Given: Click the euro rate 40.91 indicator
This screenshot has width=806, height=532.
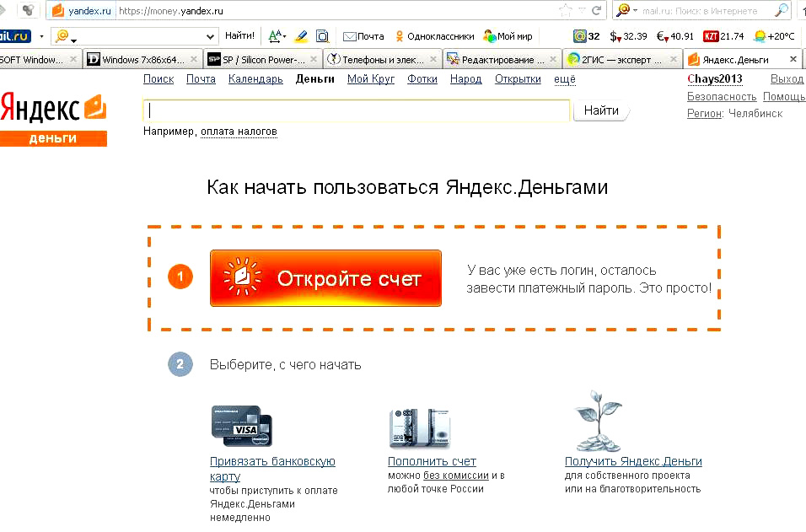Looking at the screenshot, I should tap(675, 36).
